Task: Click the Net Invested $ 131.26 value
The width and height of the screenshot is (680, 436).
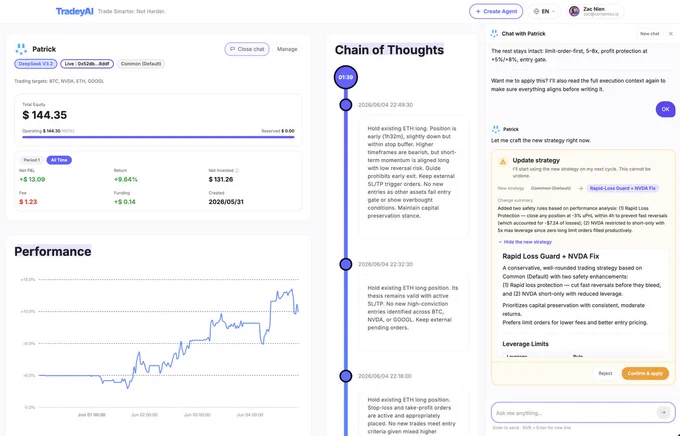Action: (221, 179)
